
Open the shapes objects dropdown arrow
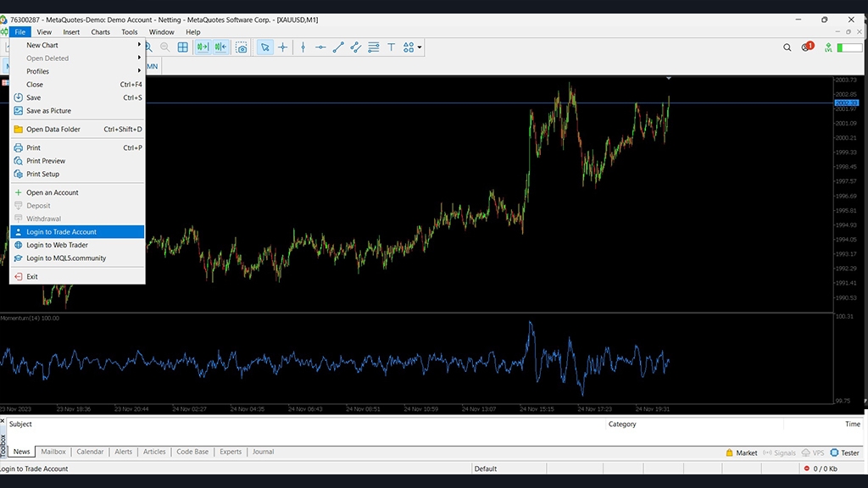[x=420, y=47]
